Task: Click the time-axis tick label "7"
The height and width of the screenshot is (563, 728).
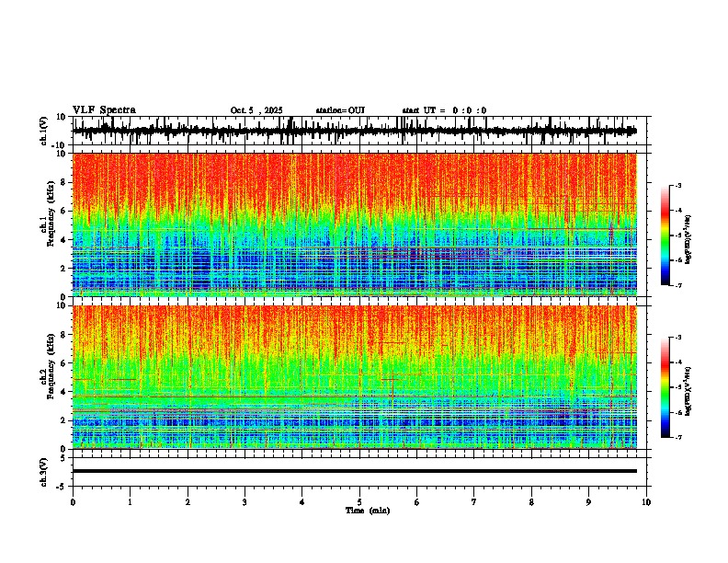Action: [474, 502]
